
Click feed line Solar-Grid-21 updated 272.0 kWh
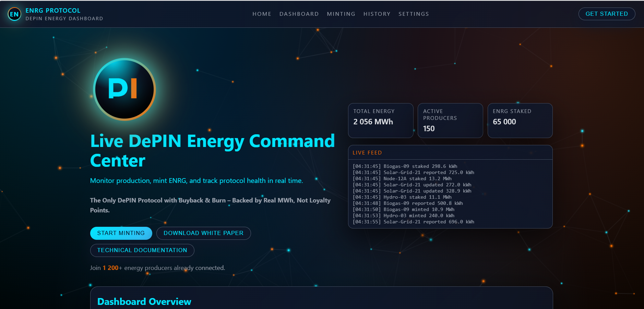tap(412, 185)
